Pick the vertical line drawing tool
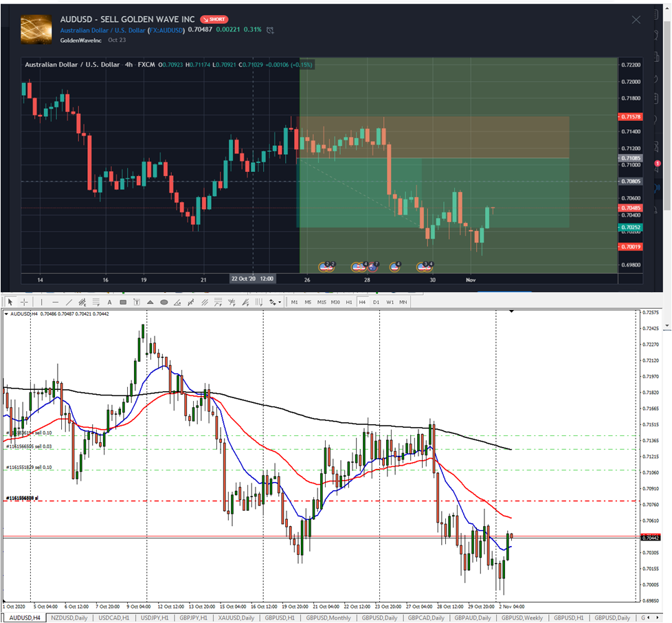This screenshot has width=672, height=623. (42, 302)
